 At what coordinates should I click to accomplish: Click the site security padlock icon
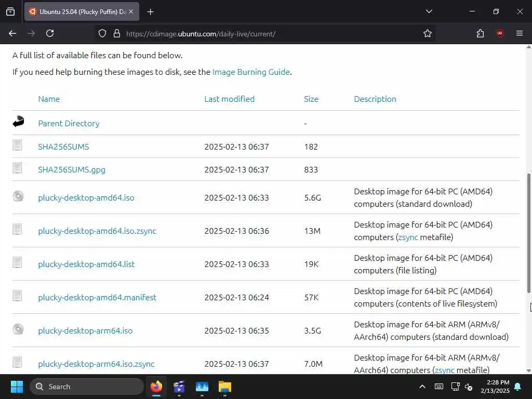tap(117, 34)
